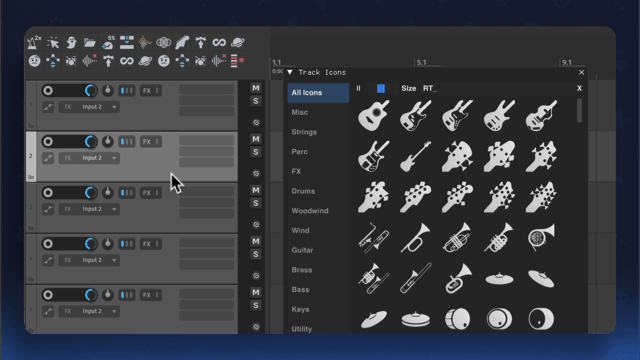
Task: Open the FX button on track 1
Action: point(151,91)
